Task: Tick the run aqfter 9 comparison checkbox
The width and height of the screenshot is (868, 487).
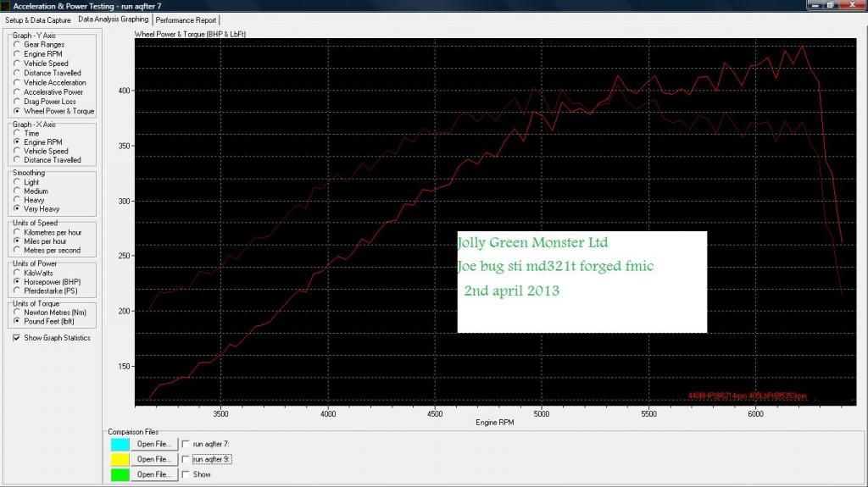Action: click(x=186, y=459)
